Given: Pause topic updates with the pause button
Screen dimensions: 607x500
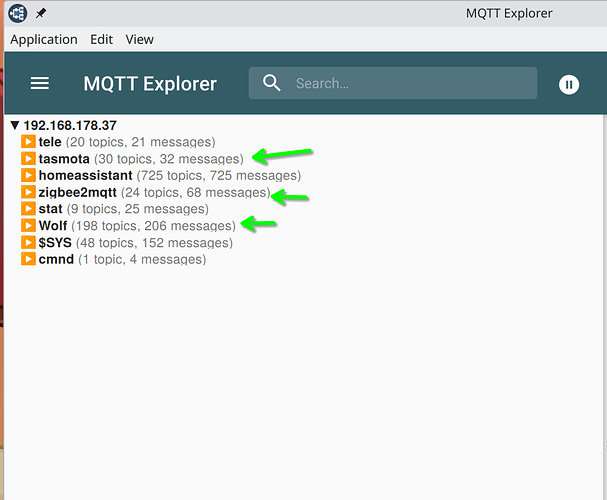Looking at the screenshot, I should pos(569,84).
